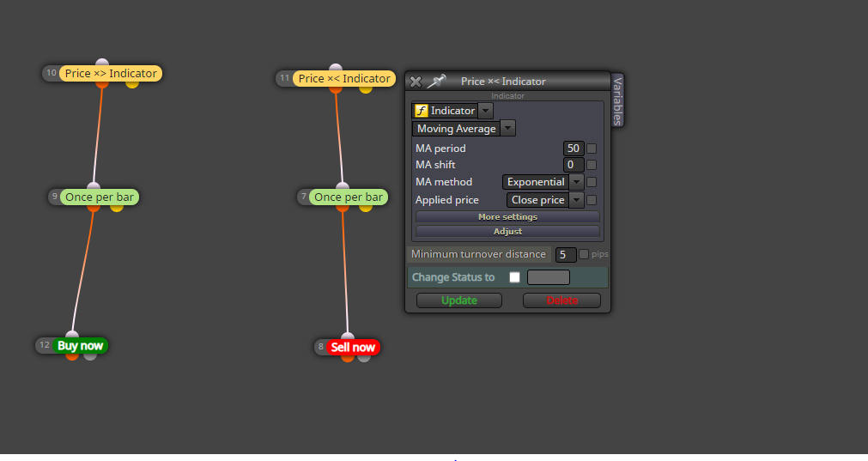The height and width of the screenshot is (461, 868).
Task: Open the Variables side tab
Action: point(618,100)
